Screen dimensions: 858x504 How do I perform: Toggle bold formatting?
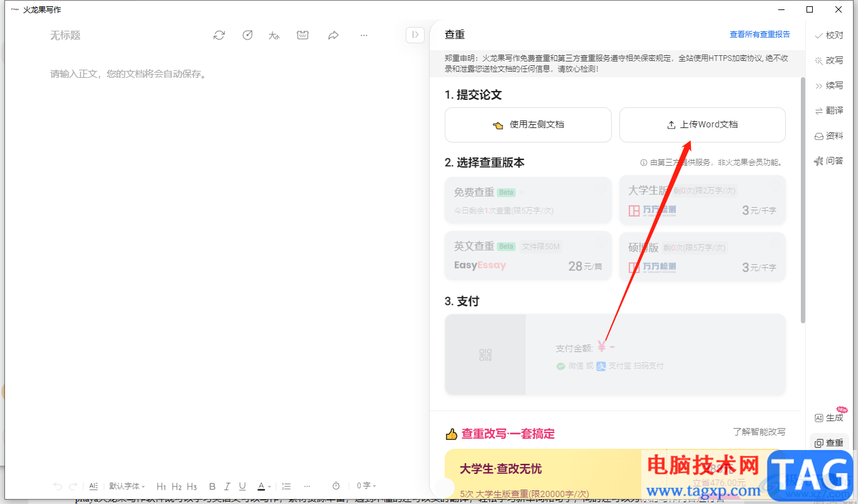(x=212, y=486)
